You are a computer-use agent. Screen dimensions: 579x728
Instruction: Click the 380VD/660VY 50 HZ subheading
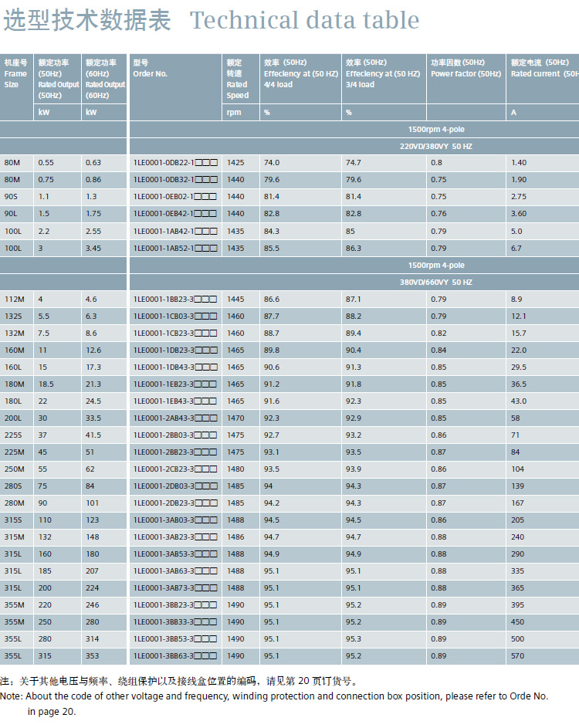(436, 283)
